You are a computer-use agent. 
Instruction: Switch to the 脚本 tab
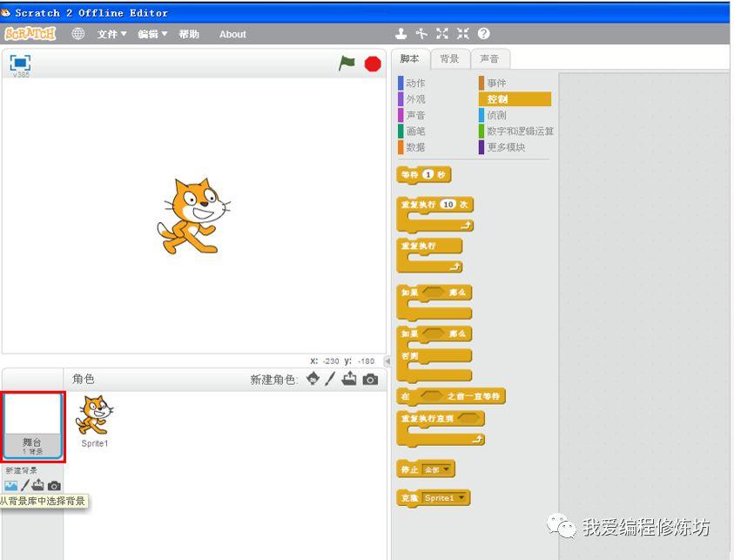point(410,59)
